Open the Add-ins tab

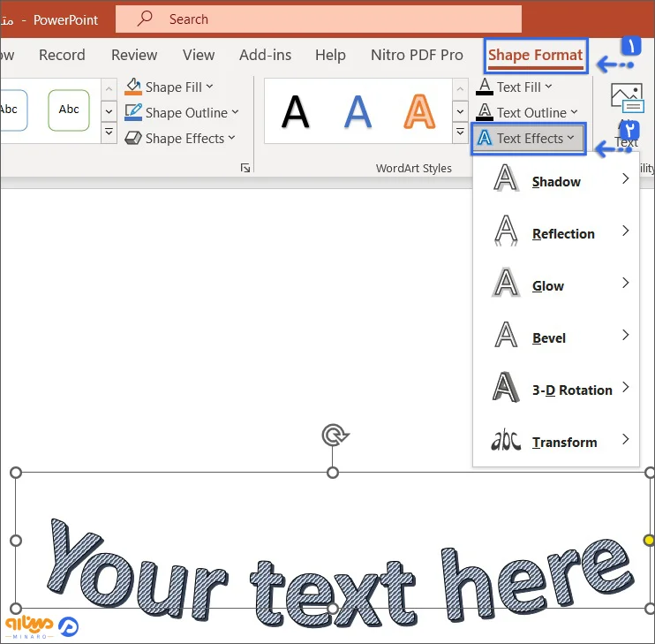(265, 55)
